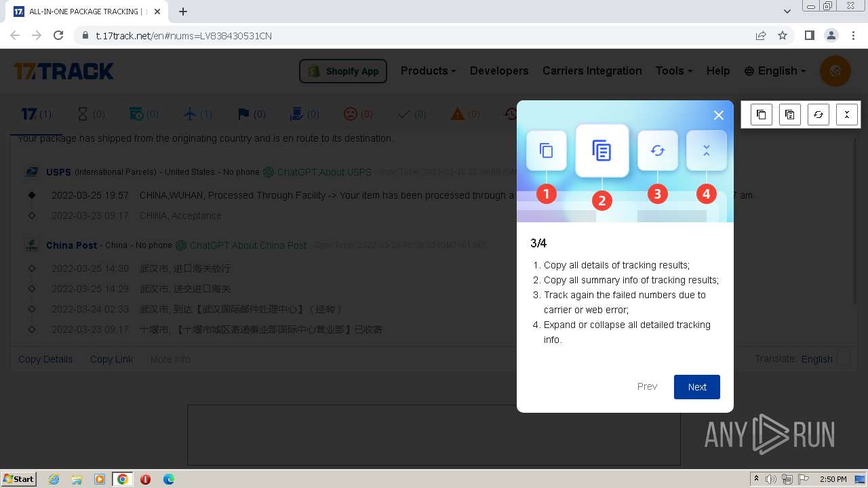Select the airplane In Transit (1) tab
This screenshot has height=488, width=868.
197,114
